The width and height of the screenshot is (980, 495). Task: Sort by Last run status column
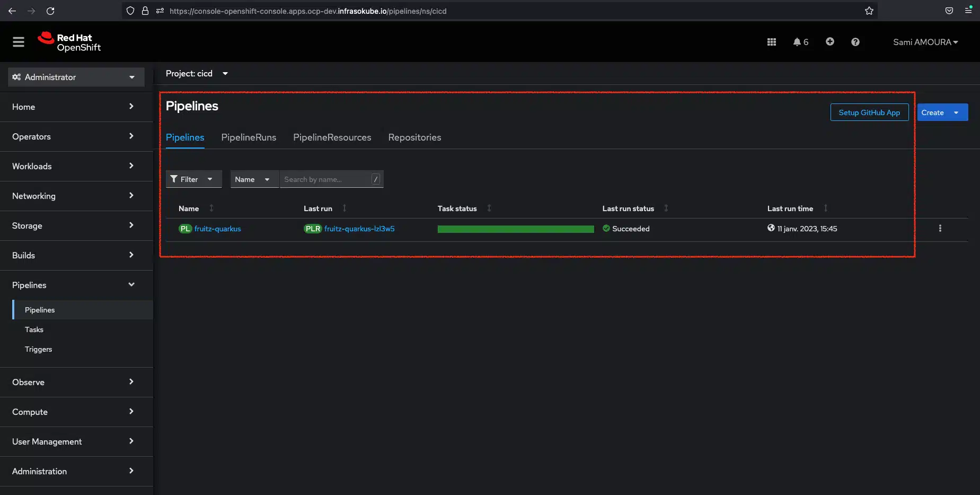point(666,208)
